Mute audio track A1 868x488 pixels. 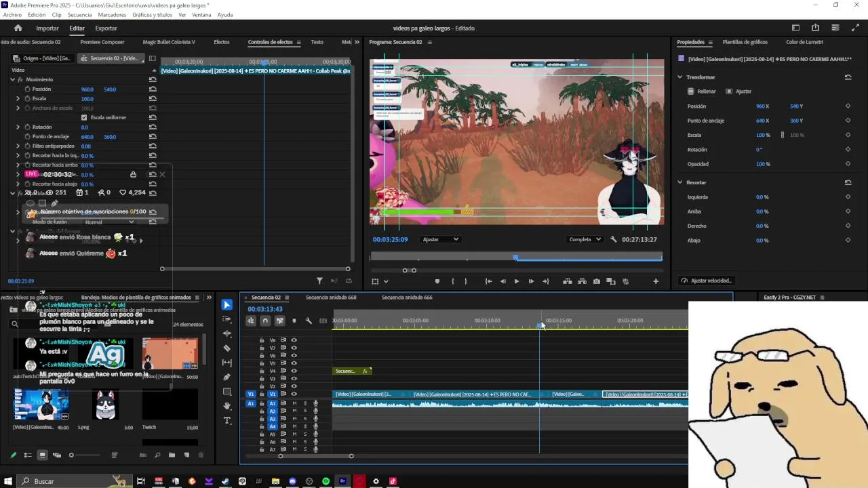pyautogui.click(x=294, y=403)
